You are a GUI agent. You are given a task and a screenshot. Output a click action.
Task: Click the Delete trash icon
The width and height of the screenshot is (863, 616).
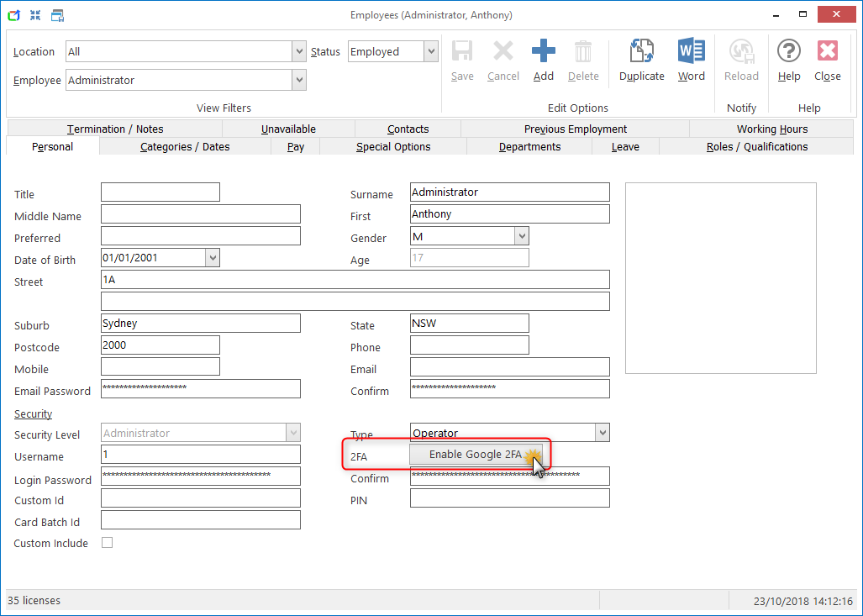583,51
